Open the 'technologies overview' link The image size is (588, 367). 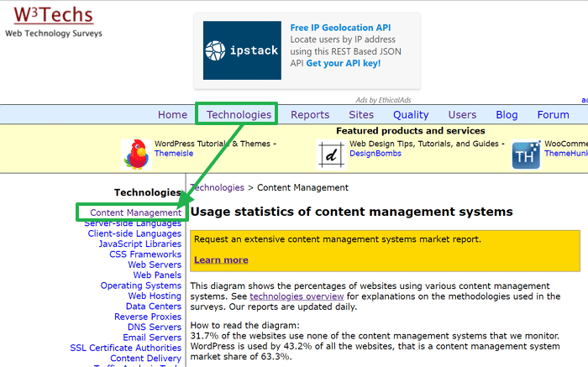(297, 296)
